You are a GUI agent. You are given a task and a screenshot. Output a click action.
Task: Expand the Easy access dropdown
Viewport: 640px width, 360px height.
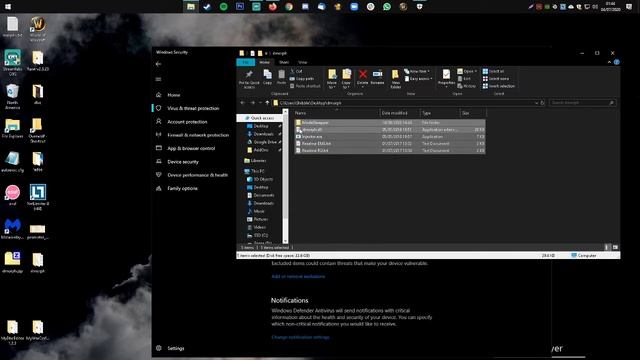418,78
